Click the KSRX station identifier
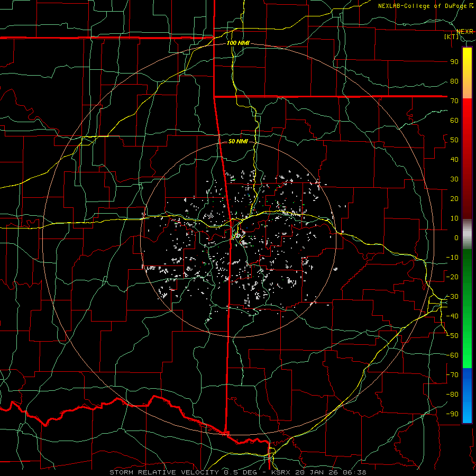 tap(281, 472)
